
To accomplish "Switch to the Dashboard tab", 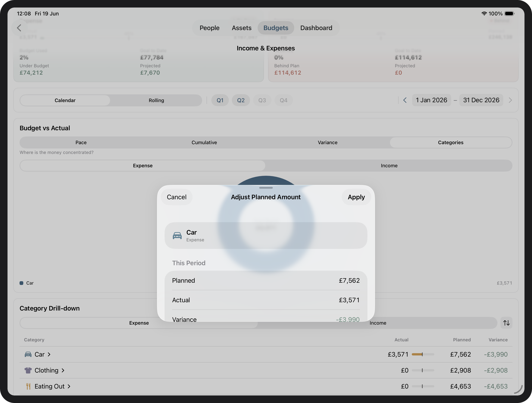I will coord(316,28).
